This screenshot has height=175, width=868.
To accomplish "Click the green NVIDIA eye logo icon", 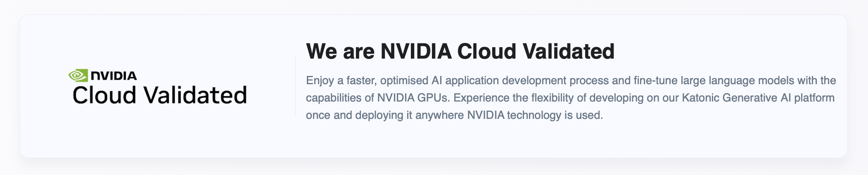I will point(78,76).
